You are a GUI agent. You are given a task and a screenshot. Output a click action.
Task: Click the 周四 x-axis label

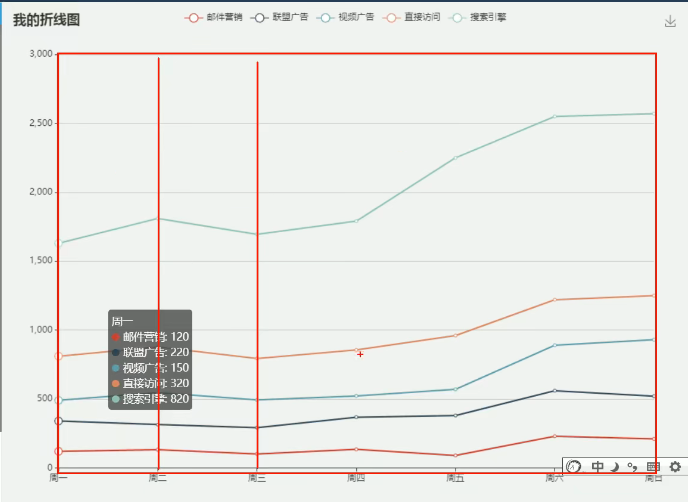point(356,478)
